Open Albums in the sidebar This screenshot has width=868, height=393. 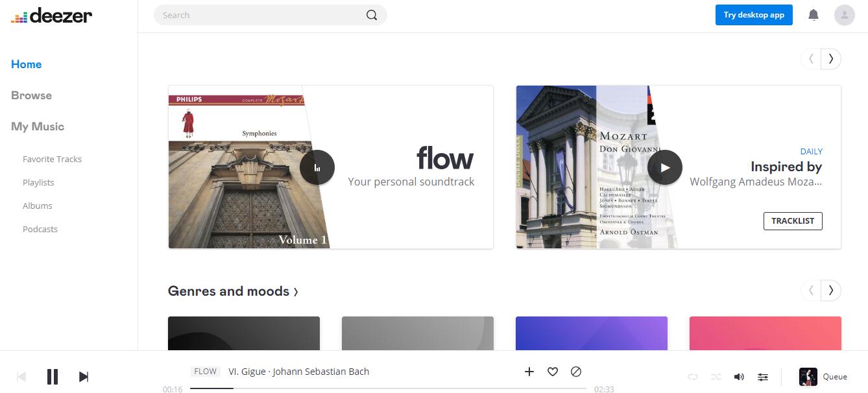tap(37, 206)
